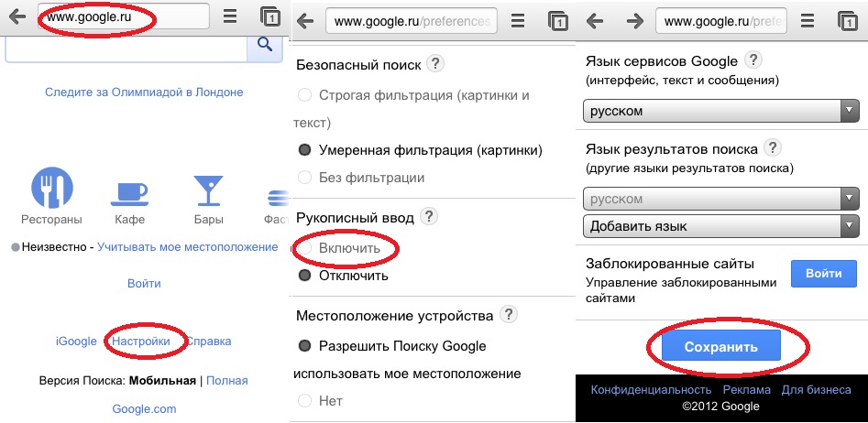
Task: Select the Кафе coffee cup icon
Action: coord(129,194)
